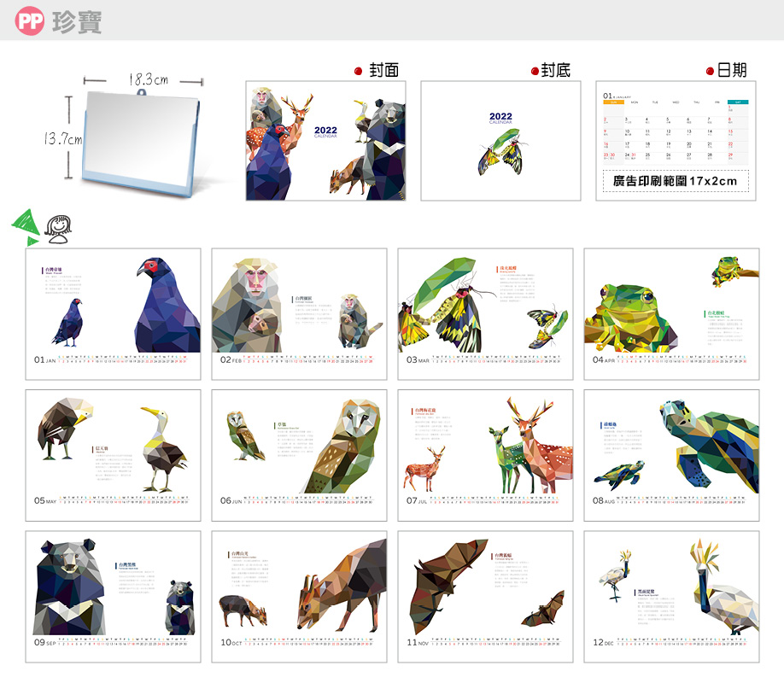Click the butterfly on the back cover
The image size is (784, 683).
pyautogui.click(x=500, y=154)
